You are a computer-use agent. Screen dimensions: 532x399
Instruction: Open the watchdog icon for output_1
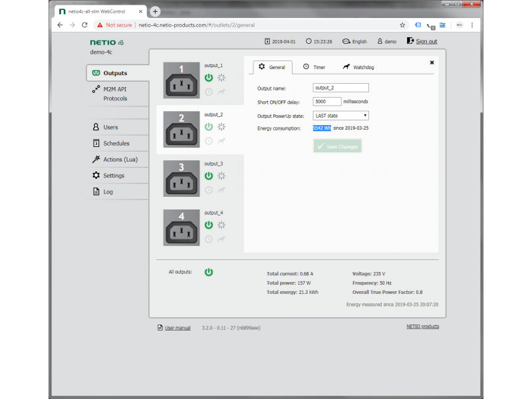click(221, 92)
